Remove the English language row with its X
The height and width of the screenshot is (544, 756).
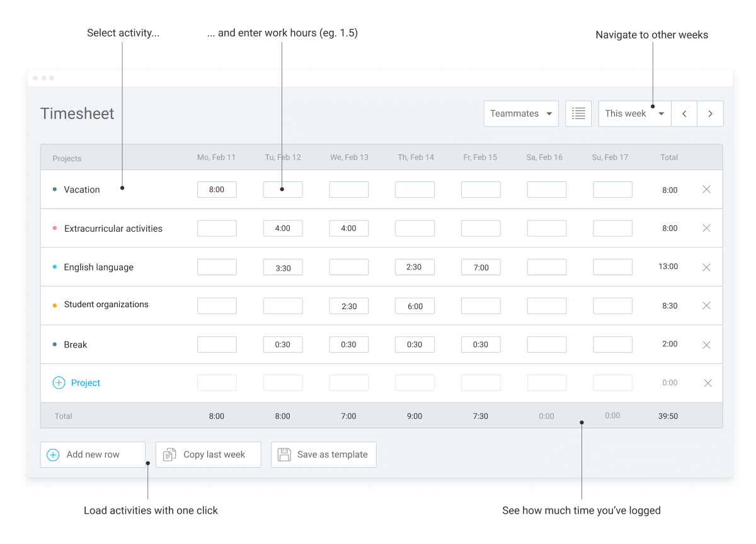(706, 266)
